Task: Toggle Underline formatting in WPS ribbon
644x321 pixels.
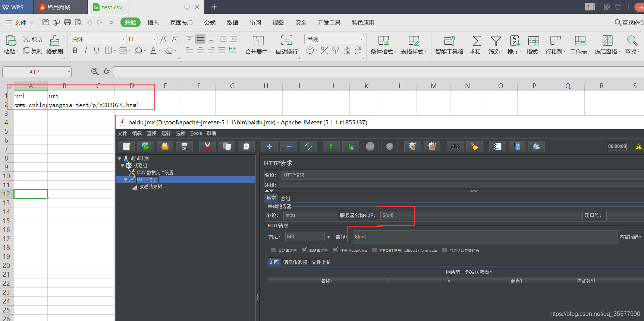Action: click(97, 50)
